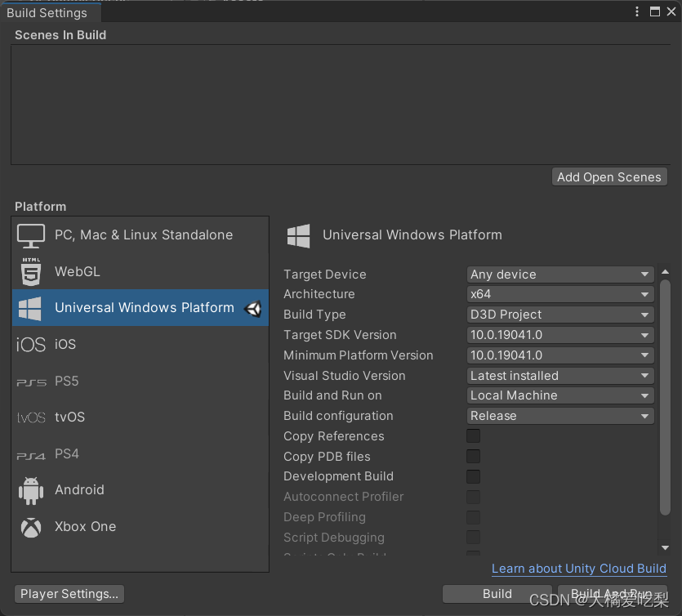The image size is (682, 616).
Task: Click the PC, Mac & Linux Standalone monitor icon
Action: pyautogui.click(x=31, y=236)
